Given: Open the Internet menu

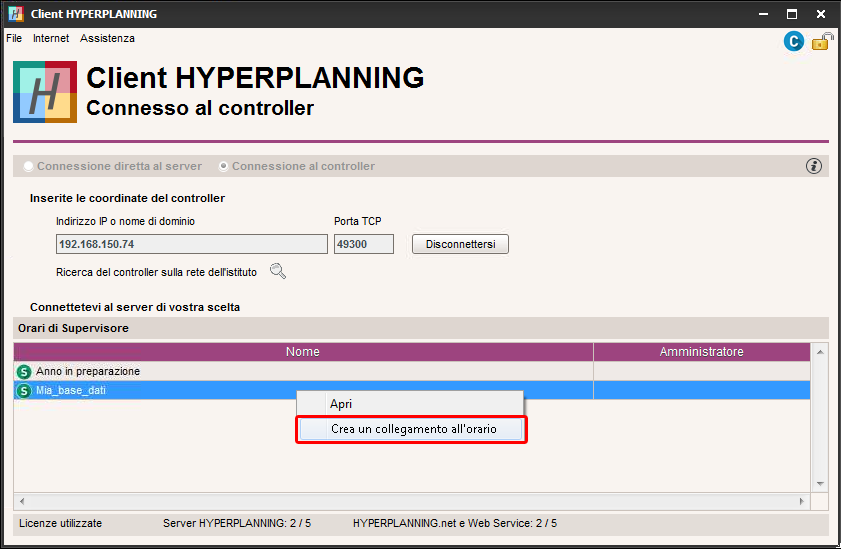Looking at the screenshot, I should 51,38.
